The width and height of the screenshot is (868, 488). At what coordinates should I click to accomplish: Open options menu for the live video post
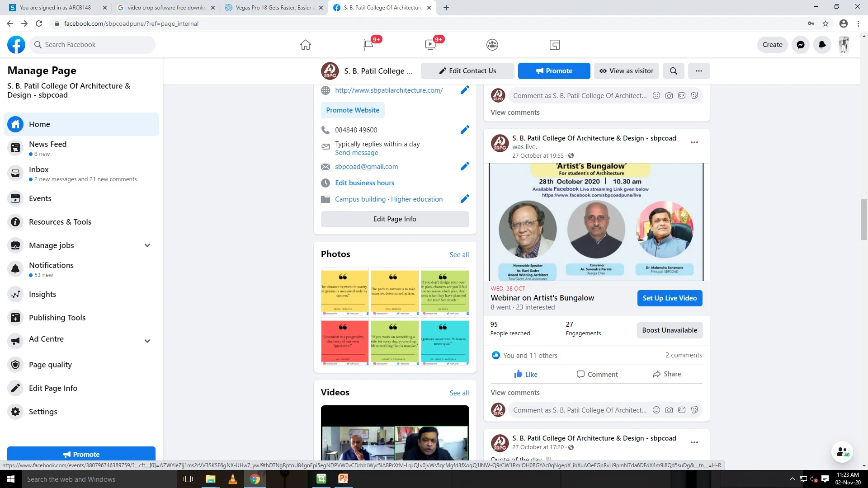pyautogui.click(x=694, y=143)
